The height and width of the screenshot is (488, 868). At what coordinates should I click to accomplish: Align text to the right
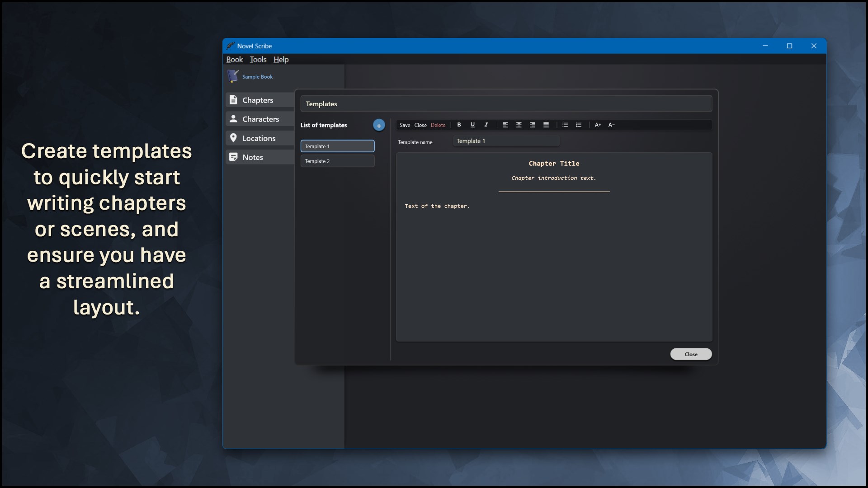533,125
